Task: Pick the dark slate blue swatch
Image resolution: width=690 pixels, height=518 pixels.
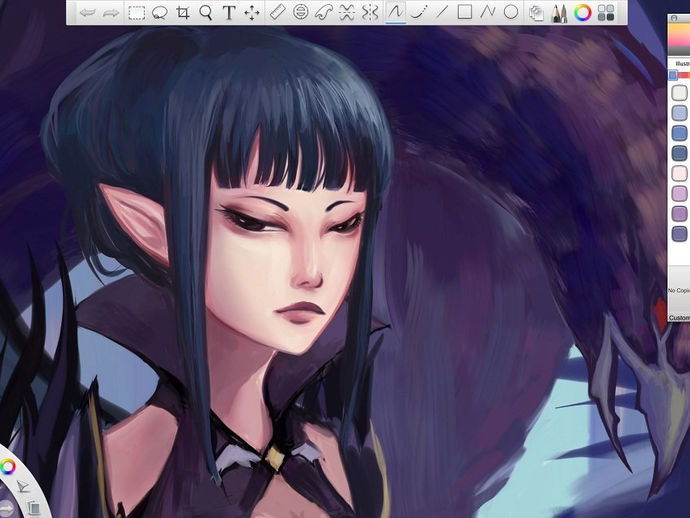Action: tap(679, 153)
